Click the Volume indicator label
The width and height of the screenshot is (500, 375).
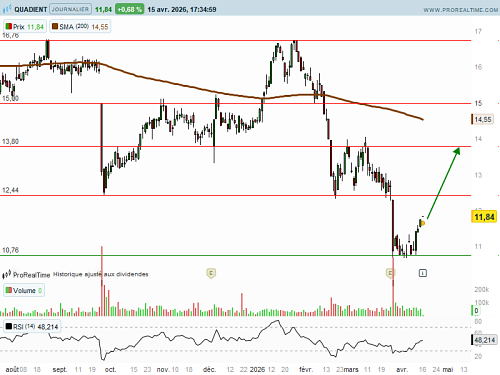24,290
